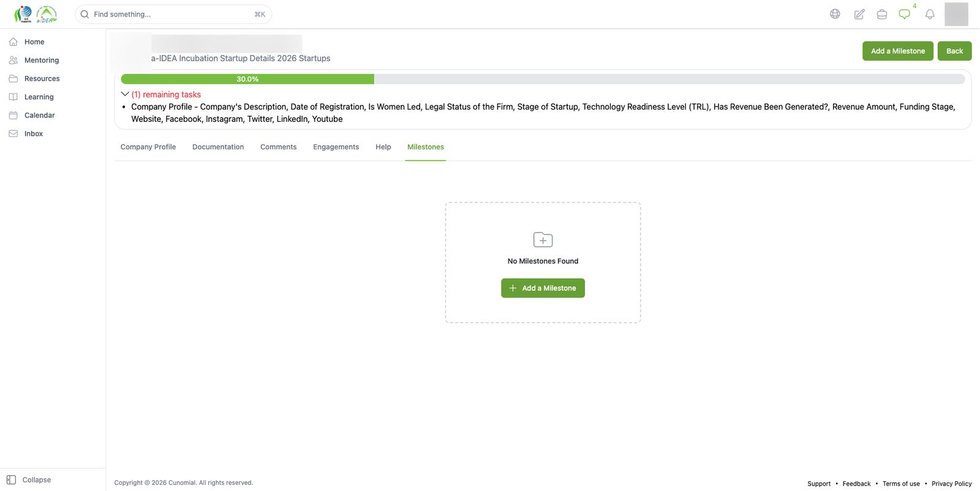Open Terms of use link
This screenshot has height=491, width=980.
coord(901,484)
